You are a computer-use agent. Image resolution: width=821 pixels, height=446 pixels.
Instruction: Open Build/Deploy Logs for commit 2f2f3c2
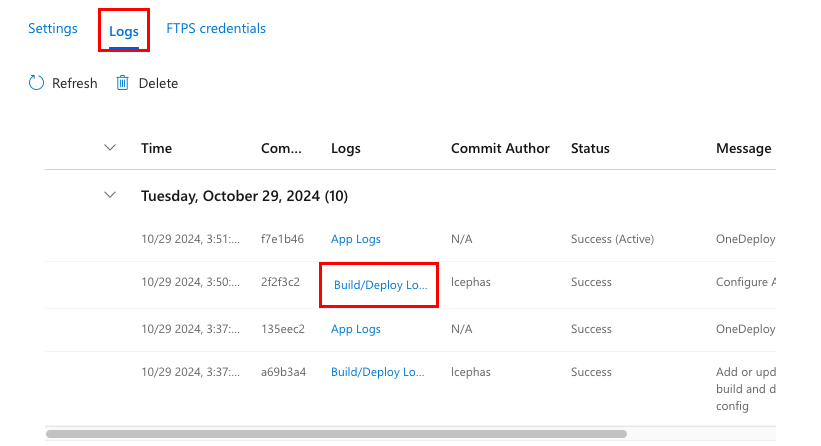click(x=379, y=285)
